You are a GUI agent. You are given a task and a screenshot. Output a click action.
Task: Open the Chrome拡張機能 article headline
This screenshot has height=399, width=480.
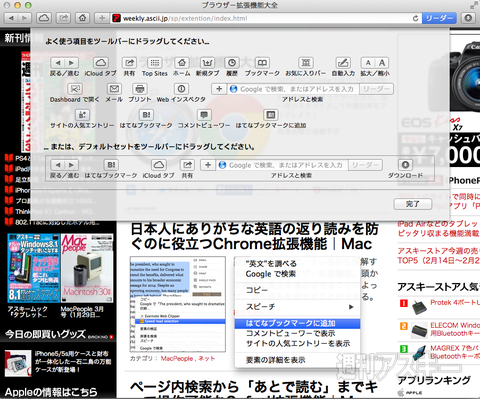coord(255,237)
